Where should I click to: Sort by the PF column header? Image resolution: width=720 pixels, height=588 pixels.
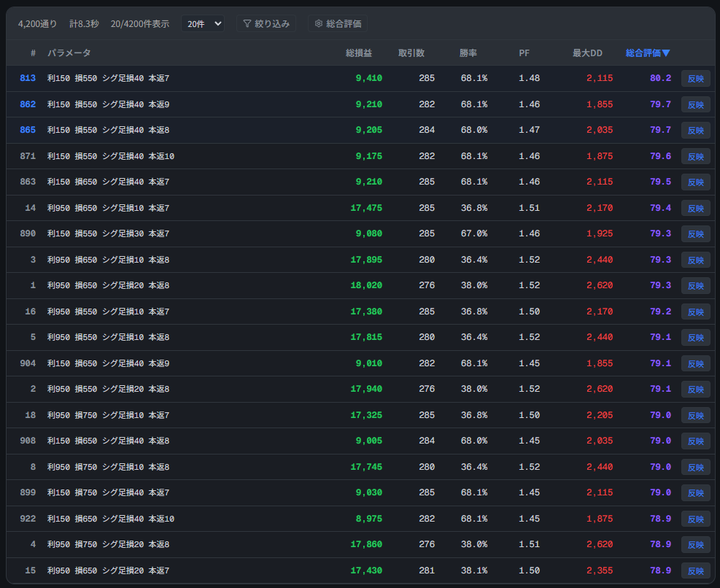pos(524,53)
